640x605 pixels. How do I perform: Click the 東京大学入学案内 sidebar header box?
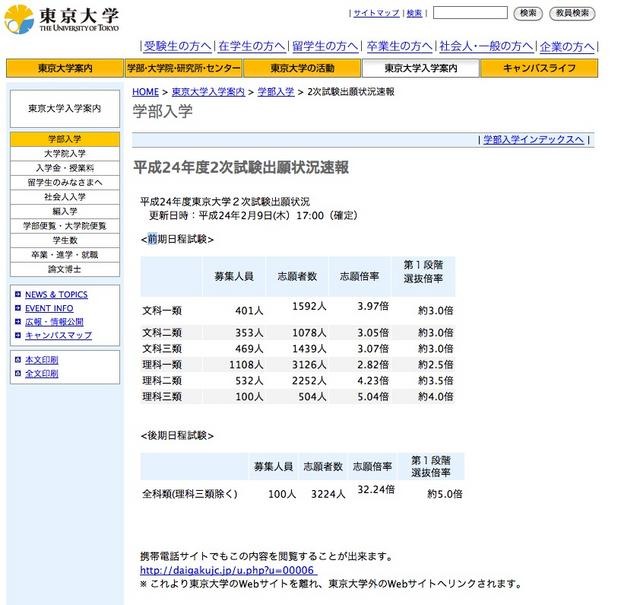[x=65, y=109]
